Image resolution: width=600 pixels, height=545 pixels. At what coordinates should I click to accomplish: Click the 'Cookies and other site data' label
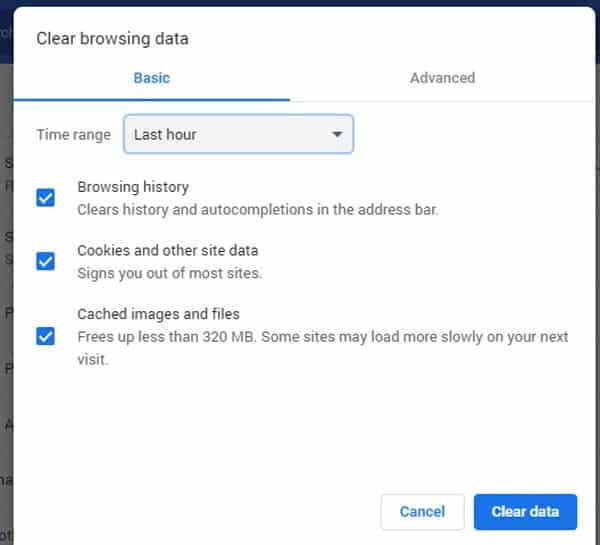[x=168, y=251]
